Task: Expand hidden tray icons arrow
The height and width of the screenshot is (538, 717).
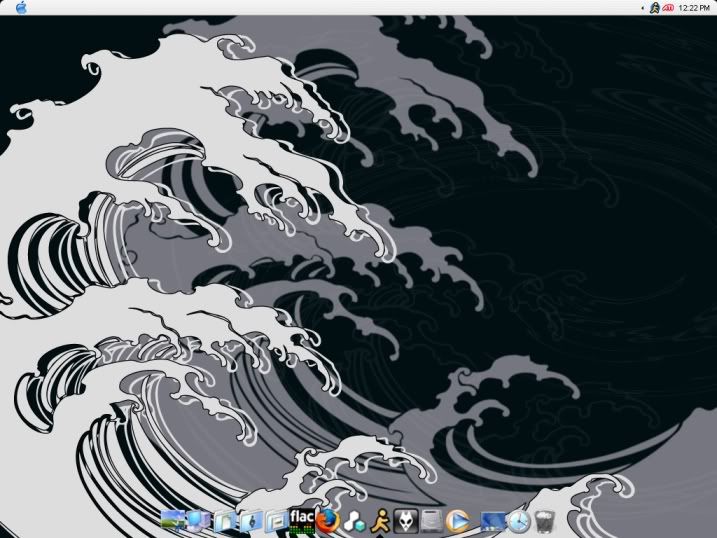Action: (642, 8)
